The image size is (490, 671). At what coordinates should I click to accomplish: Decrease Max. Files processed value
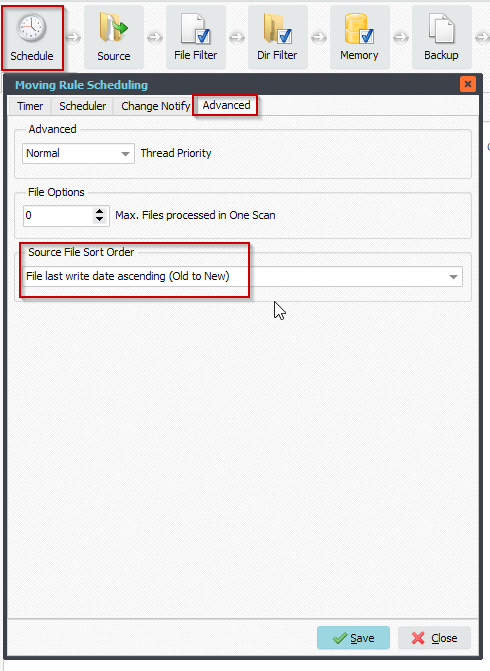99,219
